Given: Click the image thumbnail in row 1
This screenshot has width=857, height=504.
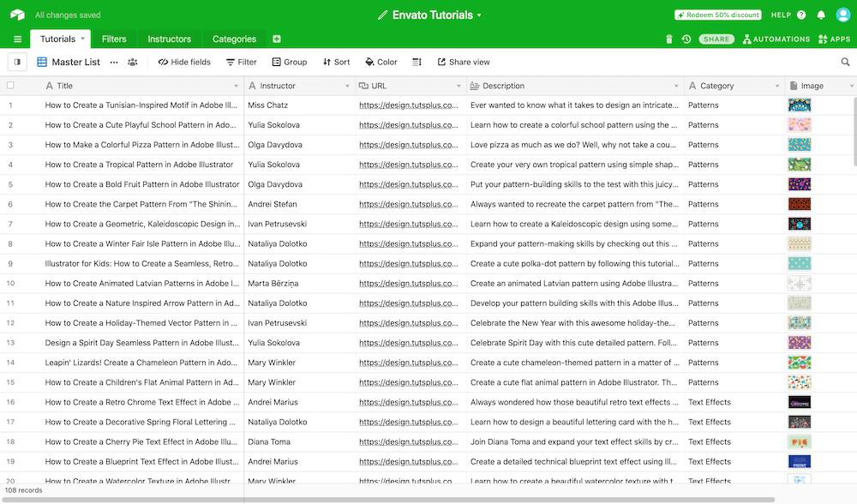Looking at the screenshot, I should point(799,105).
